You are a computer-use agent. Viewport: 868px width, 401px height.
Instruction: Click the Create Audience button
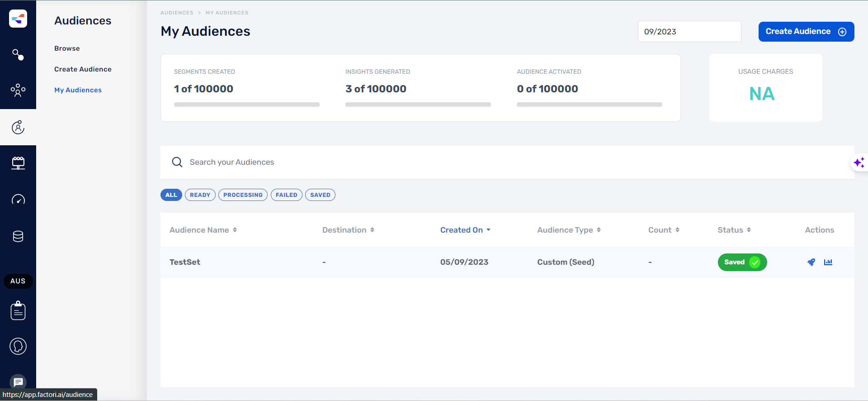(806, 32)
